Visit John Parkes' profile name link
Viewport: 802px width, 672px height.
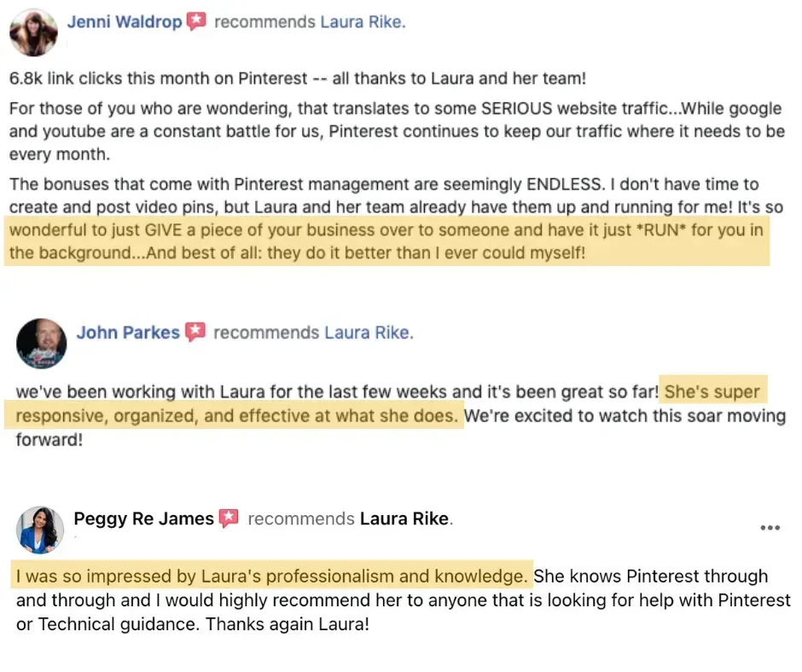(x=128, y=333)
